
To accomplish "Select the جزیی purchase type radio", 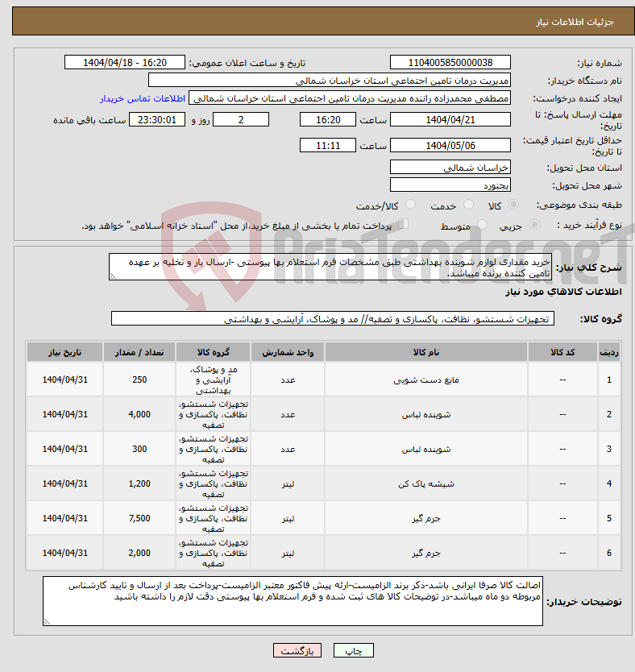I will pyautogui.click(x=534, y=225).
